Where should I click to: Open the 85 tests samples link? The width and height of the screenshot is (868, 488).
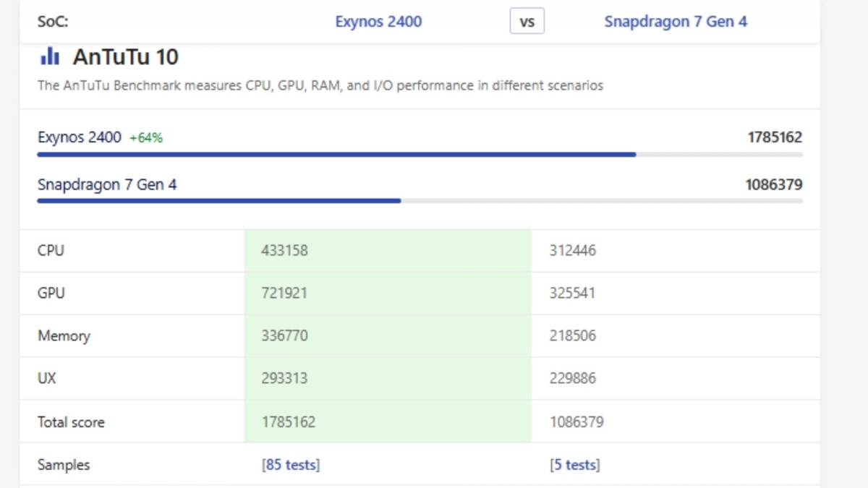point(291,465)
